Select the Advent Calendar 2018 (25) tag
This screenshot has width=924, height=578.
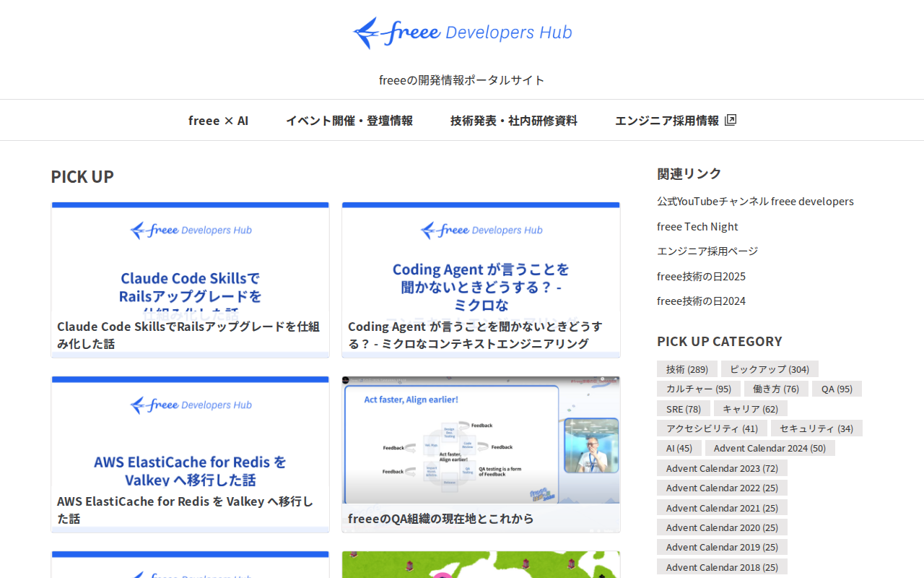click(722, 567)
